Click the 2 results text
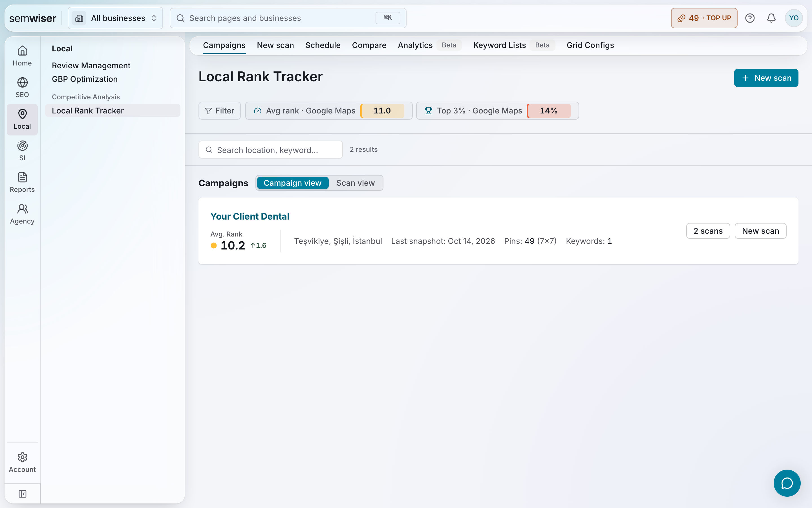Screen dimensions: 812x508 coord(363,150)
